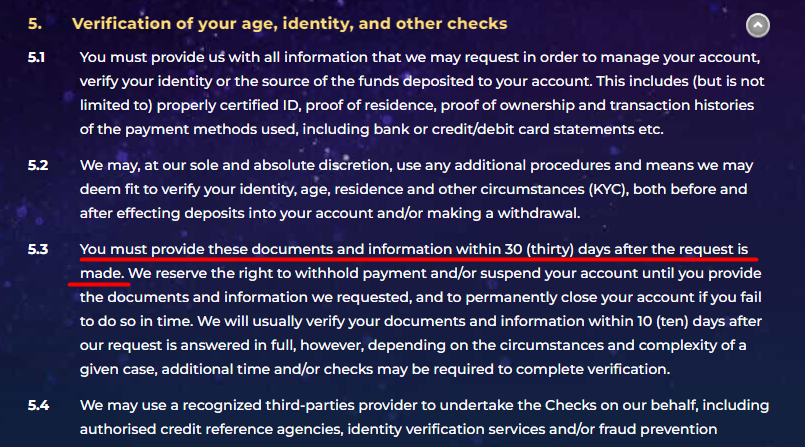The image size is (805, 447).
Task: Click the section number "5." beside the heading
Action: pos(36,23)
